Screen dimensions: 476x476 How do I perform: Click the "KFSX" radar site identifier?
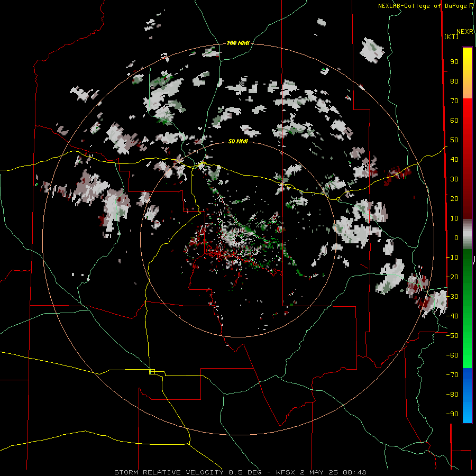click(x=286, y=472)
